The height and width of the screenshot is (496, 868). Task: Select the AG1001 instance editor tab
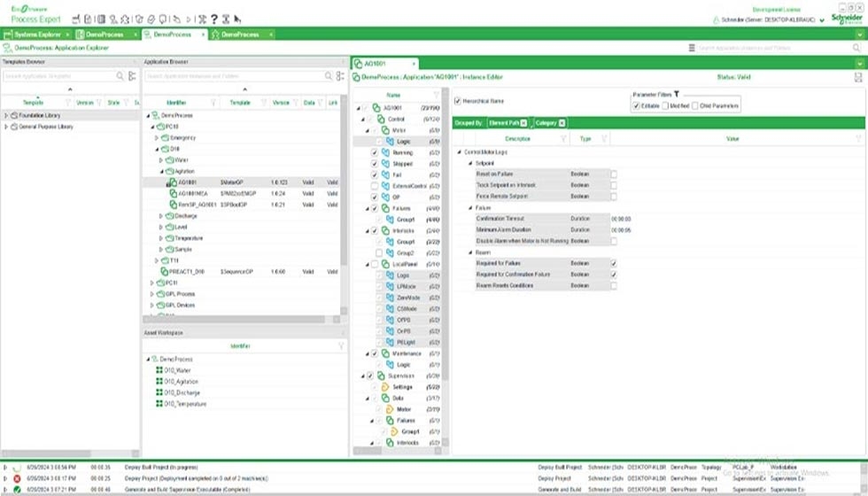[x=378, y=64]
